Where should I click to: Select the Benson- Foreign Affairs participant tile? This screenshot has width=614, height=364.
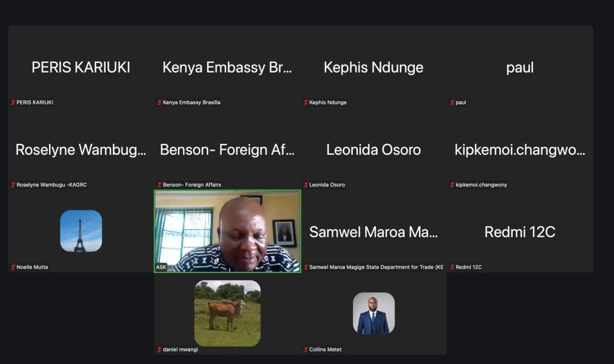click(227, 149)
